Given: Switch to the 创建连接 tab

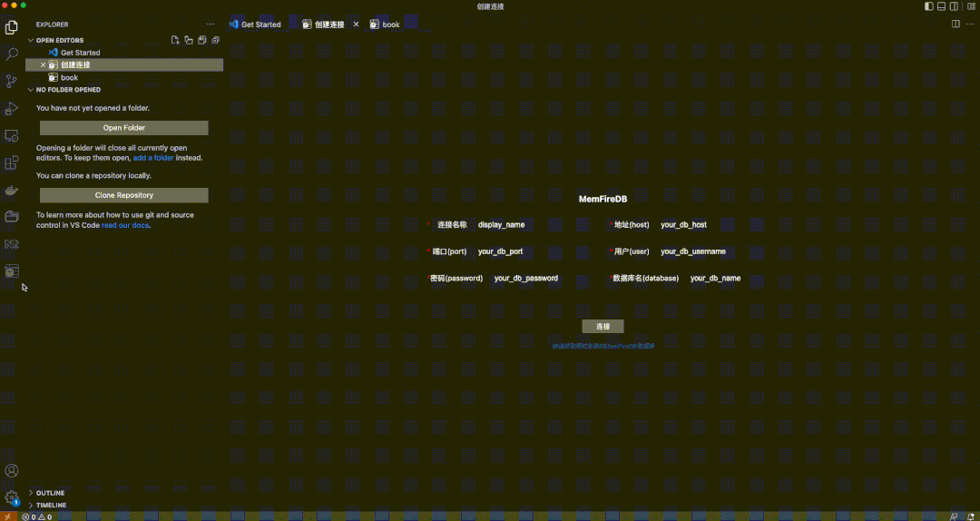Looking at the screenshot, I should click(x=323, y=25).
